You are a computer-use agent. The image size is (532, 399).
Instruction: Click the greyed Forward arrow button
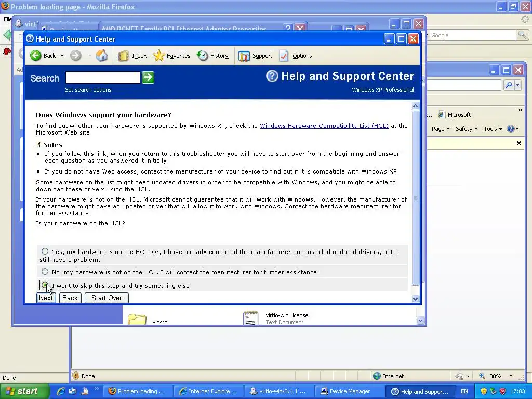pos(76,56)
